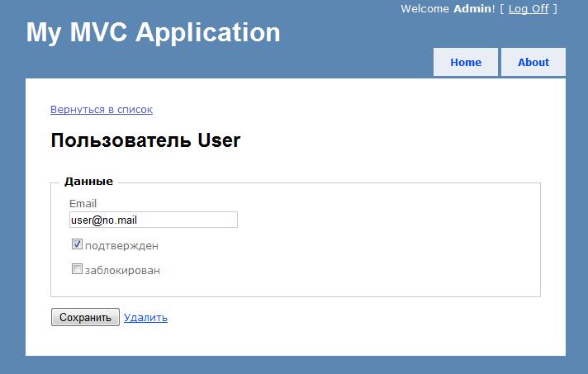Follow the Вернуться в список link
The image size is (588, 374).
pos(102,110)
